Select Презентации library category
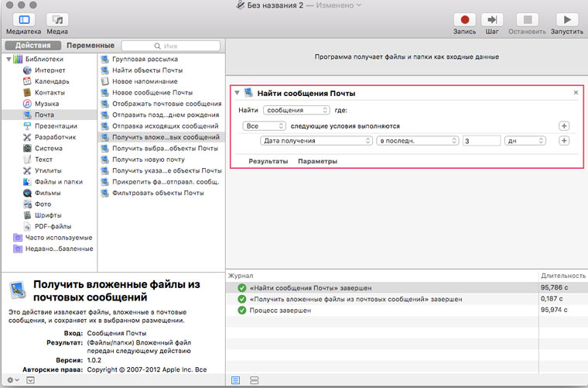Image resolution: width=588 pixels, height=388 pixels. [x=56, y=126]
